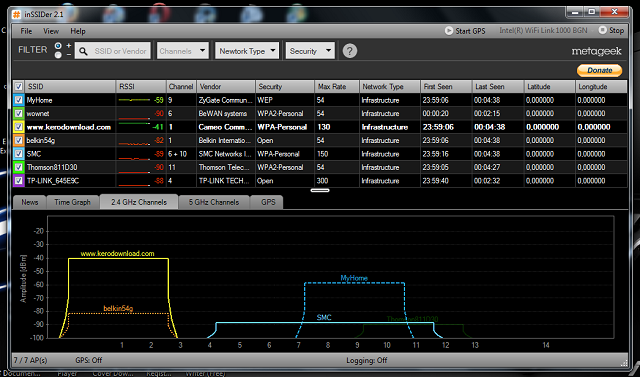Uncheck the MyHome network checkbox

click(x=18, y=100)
